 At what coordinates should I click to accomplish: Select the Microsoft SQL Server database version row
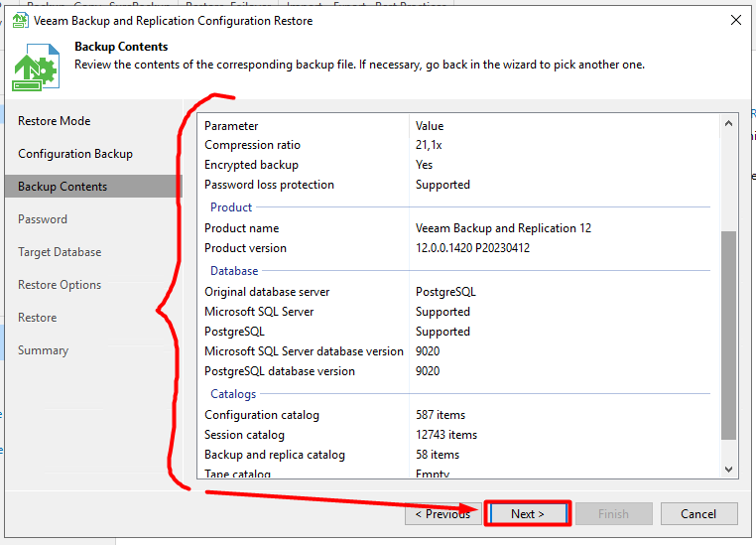tap(458, 351)
